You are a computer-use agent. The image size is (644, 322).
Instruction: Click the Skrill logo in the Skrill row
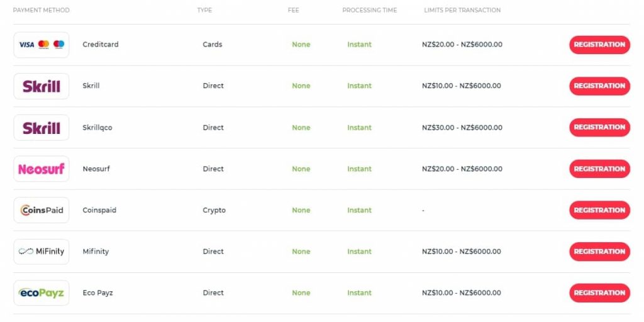(x=42, y=86)
